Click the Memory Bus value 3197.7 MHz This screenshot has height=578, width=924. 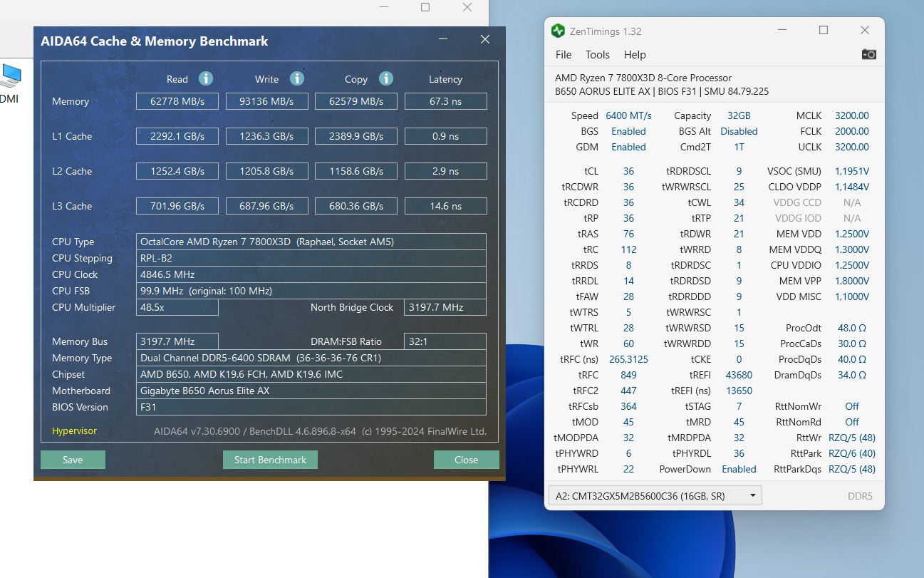point(177,341)
